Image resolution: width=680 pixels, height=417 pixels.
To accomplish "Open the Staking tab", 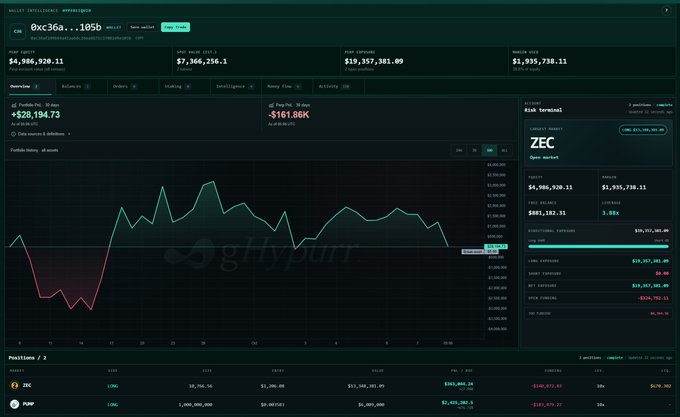I will click(x=184, y=87).
